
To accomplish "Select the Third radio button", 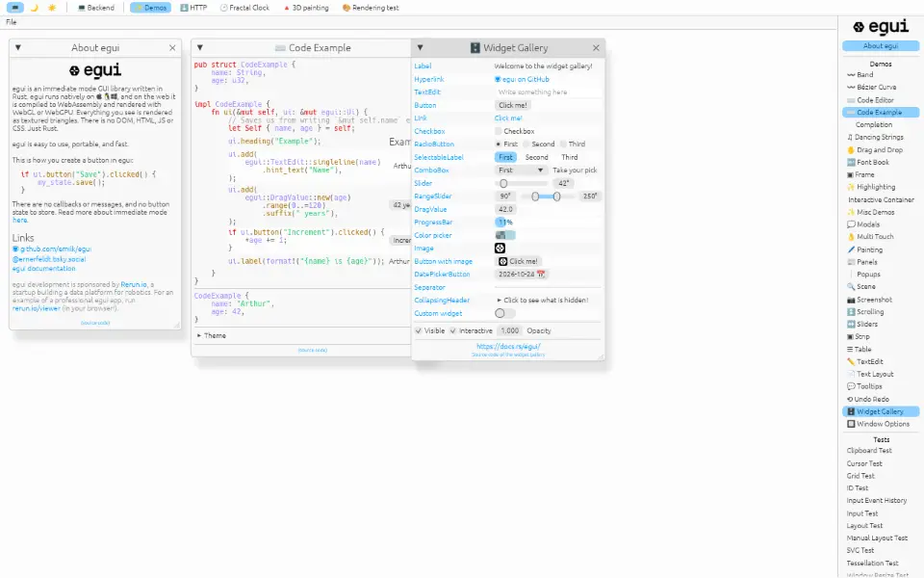I will [x=573, y=144].
